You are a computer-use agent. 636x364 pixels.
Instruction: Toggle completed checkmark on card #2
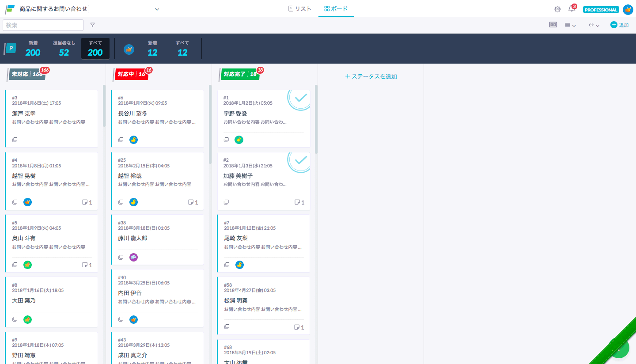tap(300, 161)
